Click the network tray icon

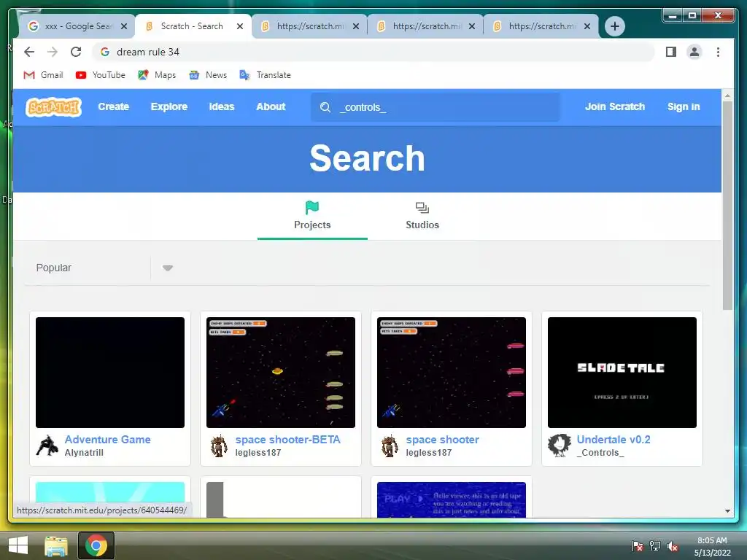coord(655,546)
